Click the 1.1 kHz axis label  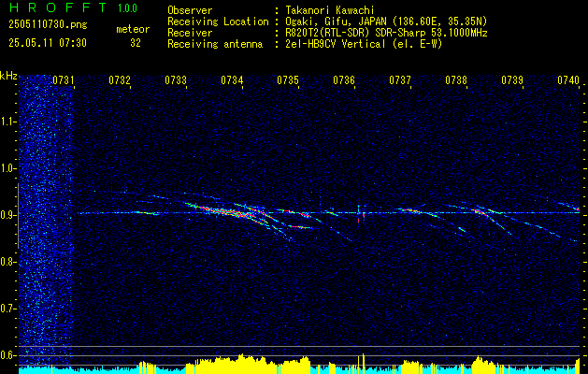coord(8,122)
